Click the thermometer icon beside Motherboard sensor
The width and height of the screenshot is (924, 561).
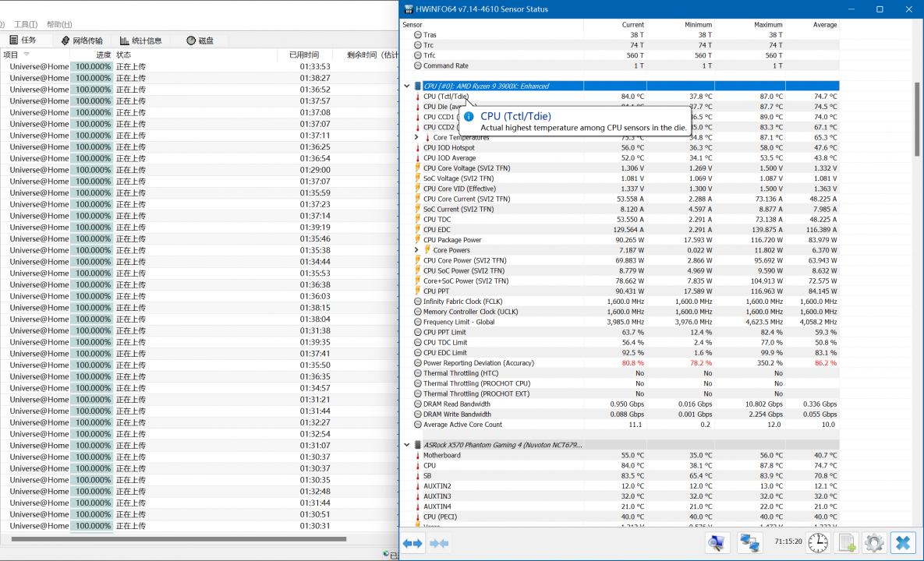(x=418, y=455)
